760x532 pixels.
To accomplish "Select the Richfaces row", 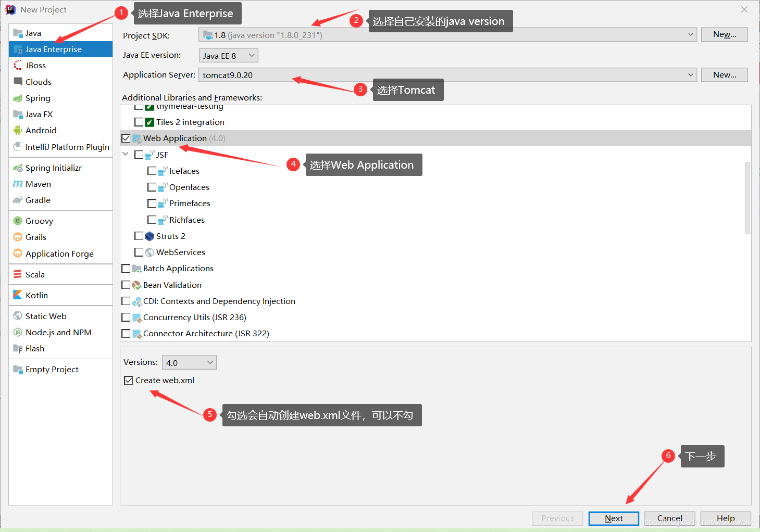I will tap(435, 220).
